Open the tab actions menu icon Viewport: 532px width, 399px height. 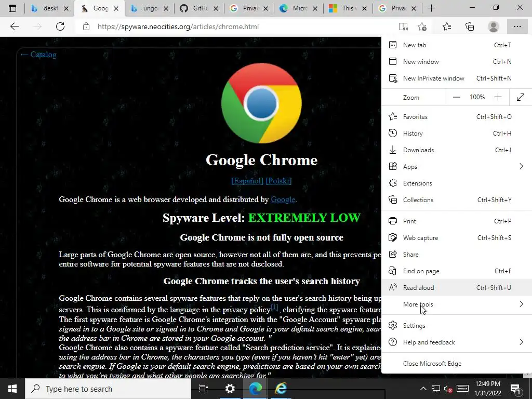pos(12,8)
